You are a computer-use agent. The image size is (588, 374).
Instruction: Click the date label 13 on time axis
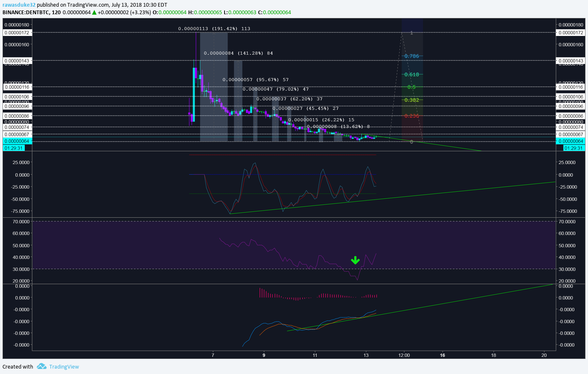[x=366, y=355]
